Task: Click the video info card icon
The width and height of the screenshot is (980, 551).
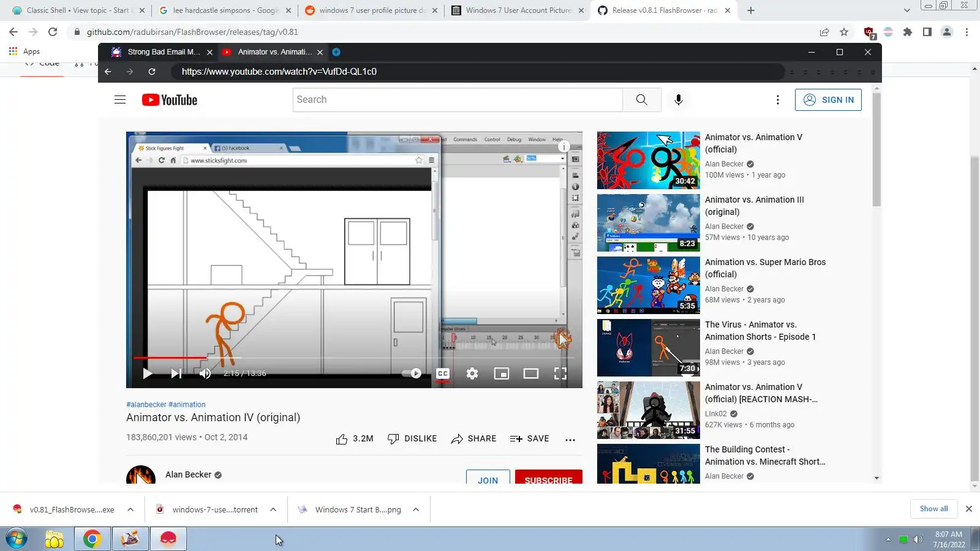Action: [x=564, y=146]
